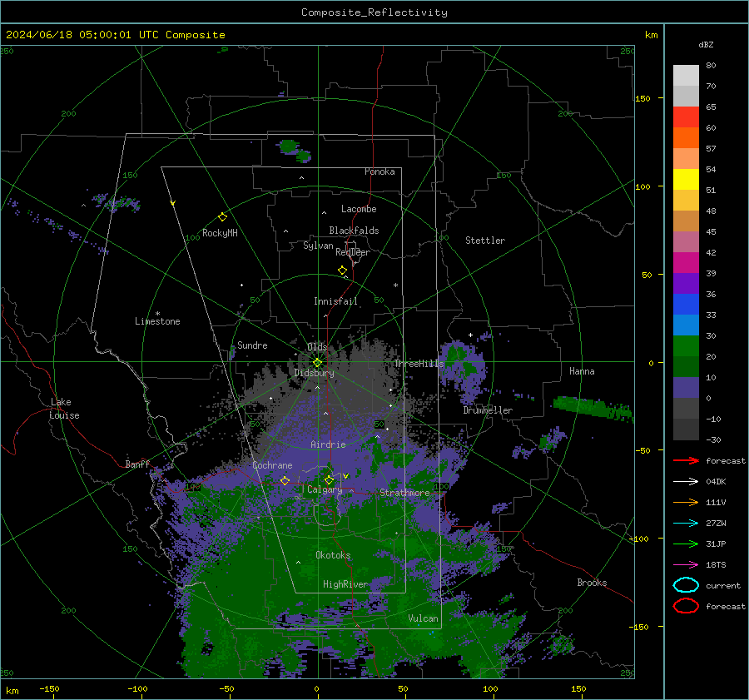Click the red forecast ellipse icon
This screenshot has height=700, width=749.
click(x=686, y=606)
